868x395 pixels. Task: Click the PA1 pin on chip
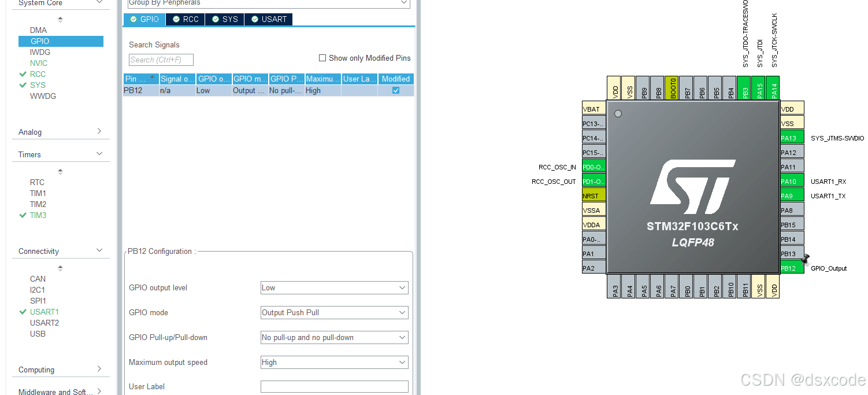pos(594,253)
